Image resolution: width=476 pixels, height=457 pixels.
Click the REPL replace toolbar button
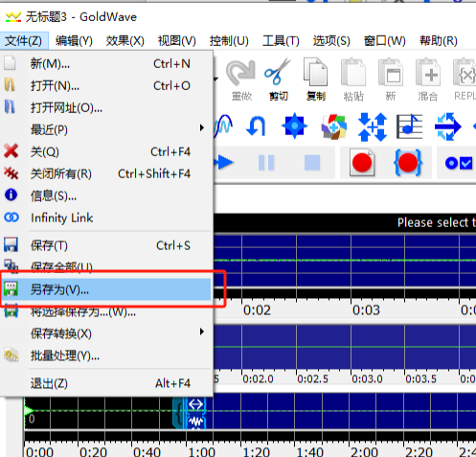click(x=465, y=80)
